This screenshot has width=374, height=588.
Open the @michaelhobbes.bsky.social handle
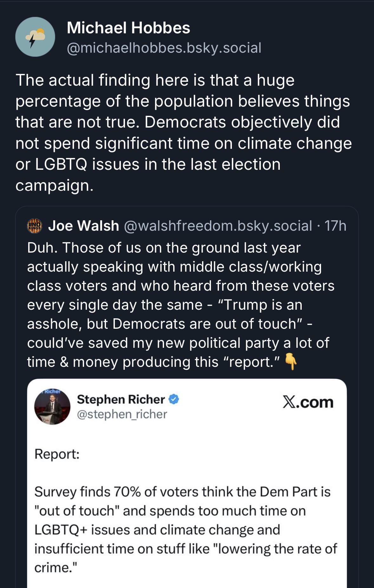164,48
